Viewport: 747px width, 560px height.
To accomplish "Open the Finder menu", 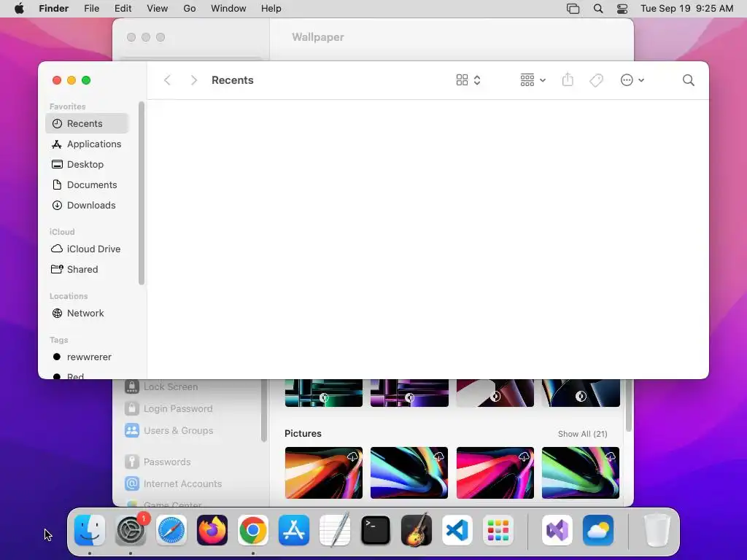I will (x=54, y=9).
